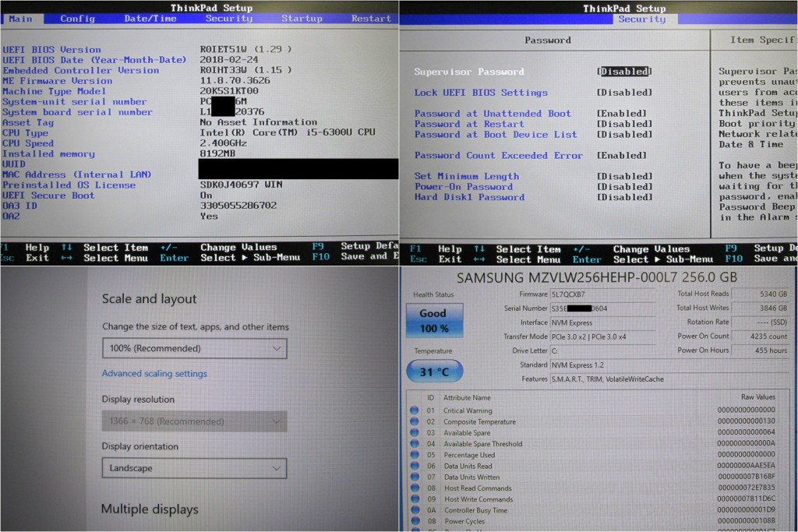The width and height of the screenshot is (798, 532).
Task: Click the 31 °C temperature button
Action: [x=434, y=372]
